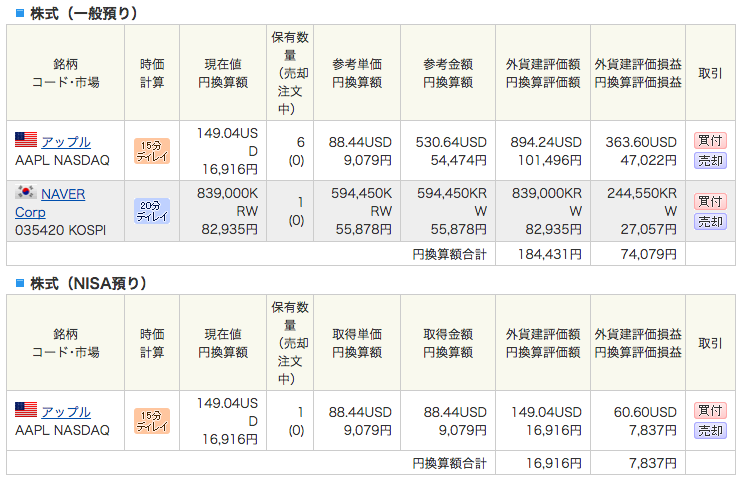This screenshot has width=748, height=490.
Task: Click the 594,450KRW 55,878円 reference amount cell
Action: pos(448,211)
